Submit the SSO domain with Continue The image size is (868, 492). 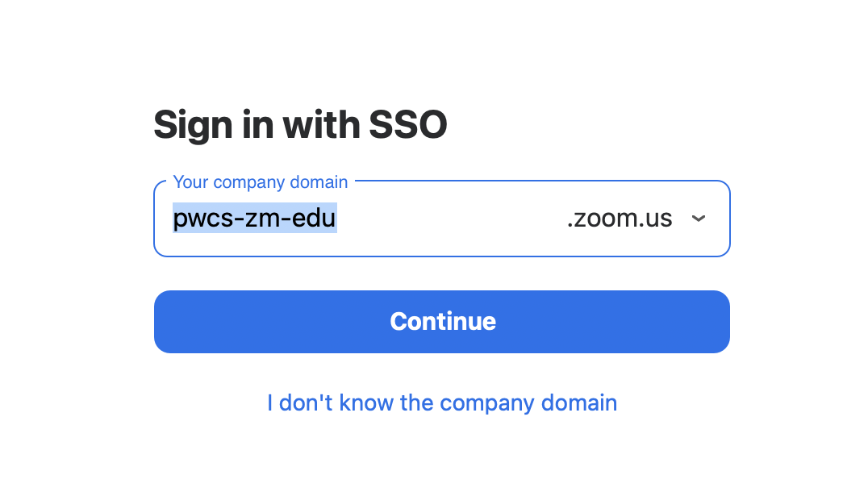pyautogui.click(x=442, y=321)
